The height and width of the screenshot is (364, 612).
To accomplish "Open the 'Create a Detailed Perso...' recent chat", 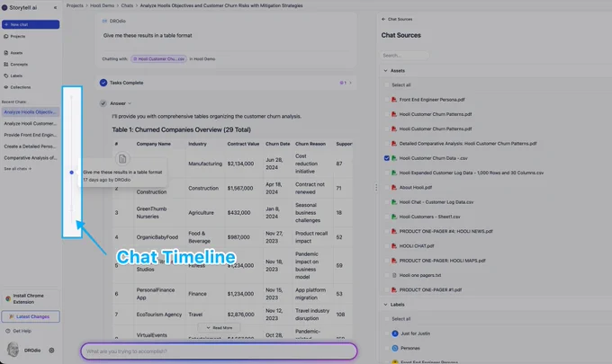I will (x=31, y=146).
